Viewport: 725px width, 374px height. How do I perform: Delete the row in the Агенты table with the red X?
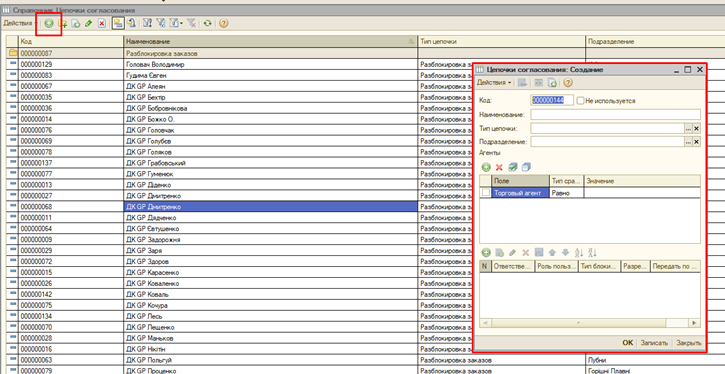click(x=499, y=167)
